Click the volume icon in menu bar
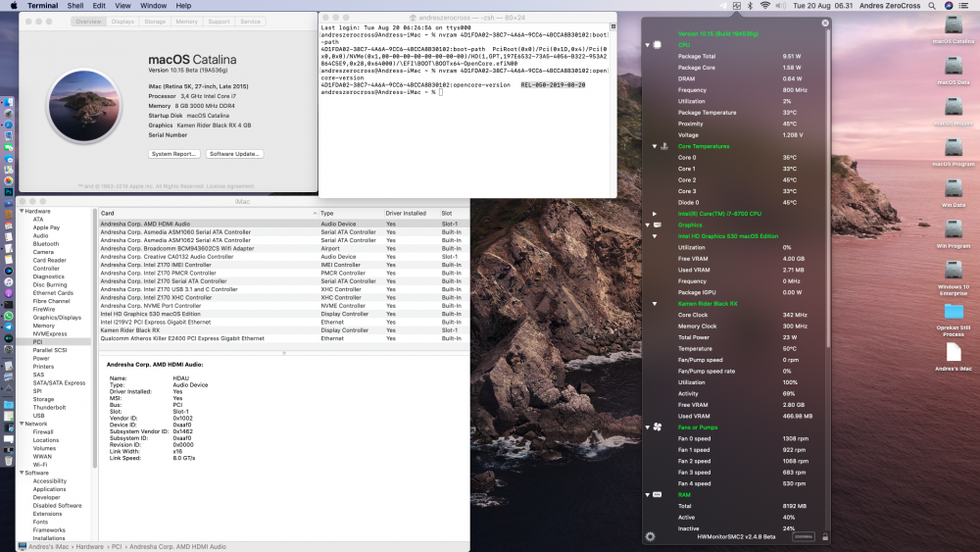 coord(781,6)
